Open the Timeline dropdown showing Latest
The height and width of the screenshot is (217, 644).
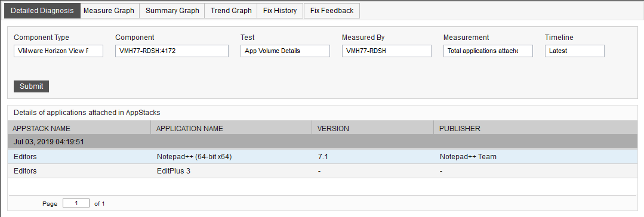click(x=575, y=51)
